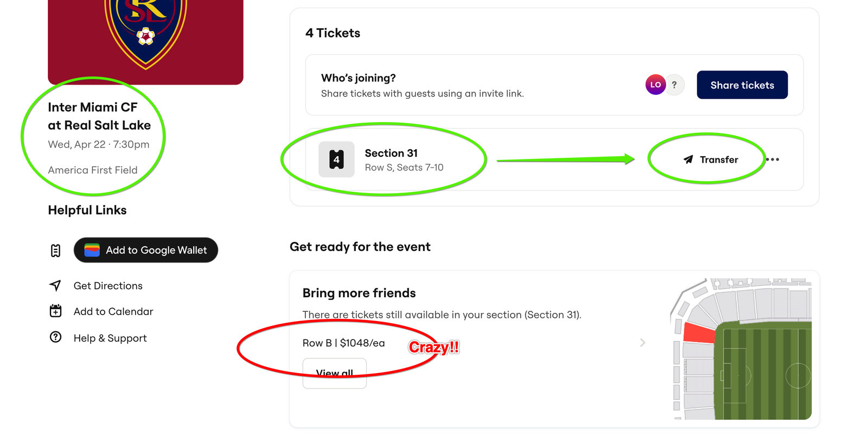This screenshot has height=448, width=868.
Task: Open the Help & Support link
Action: pos(110,338)
